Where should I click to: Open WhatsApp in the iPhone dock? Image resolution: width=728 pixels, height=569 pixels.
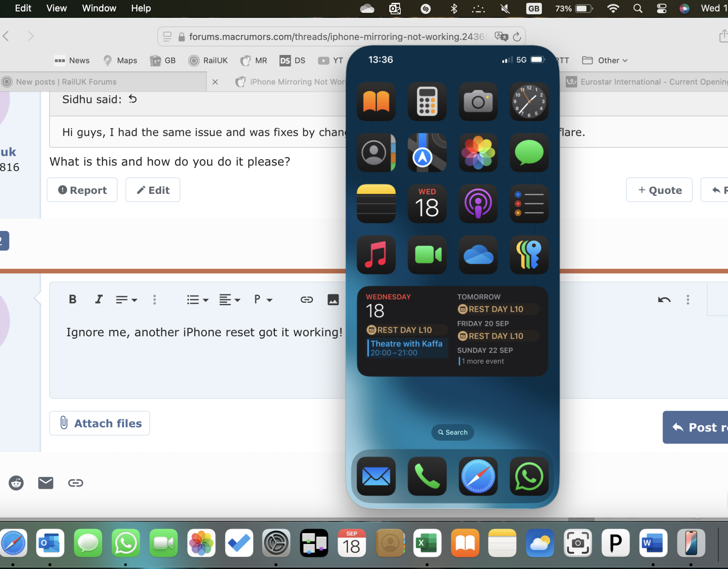tap(529, 476)
